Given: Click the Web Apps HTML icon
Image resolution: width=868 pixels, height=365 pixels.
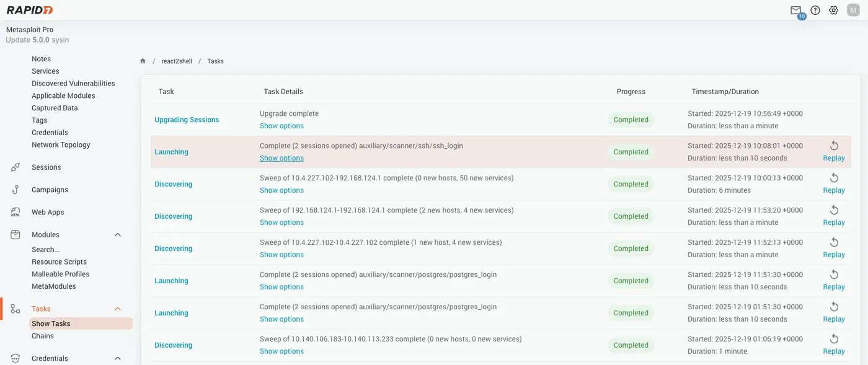Looking at the screenshot, I should (15, 211).
